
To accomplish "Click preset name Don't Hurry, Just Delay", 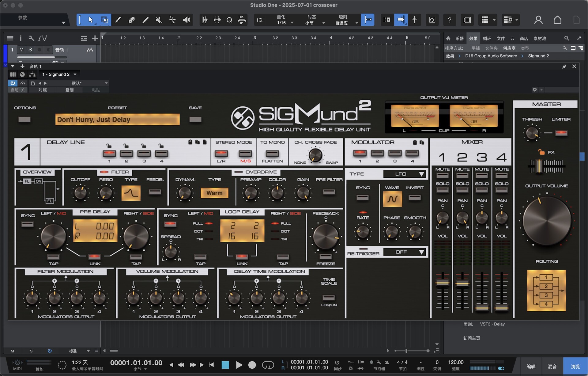I will tap(117, 120).
